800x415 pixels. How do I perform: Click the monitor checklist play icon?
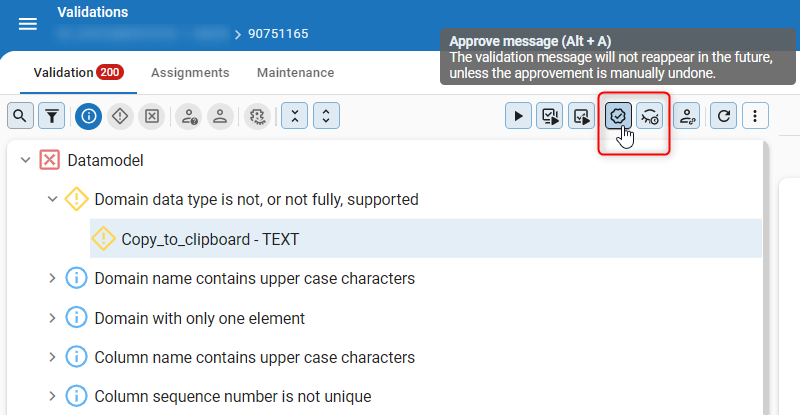click(x=549, y=116)
